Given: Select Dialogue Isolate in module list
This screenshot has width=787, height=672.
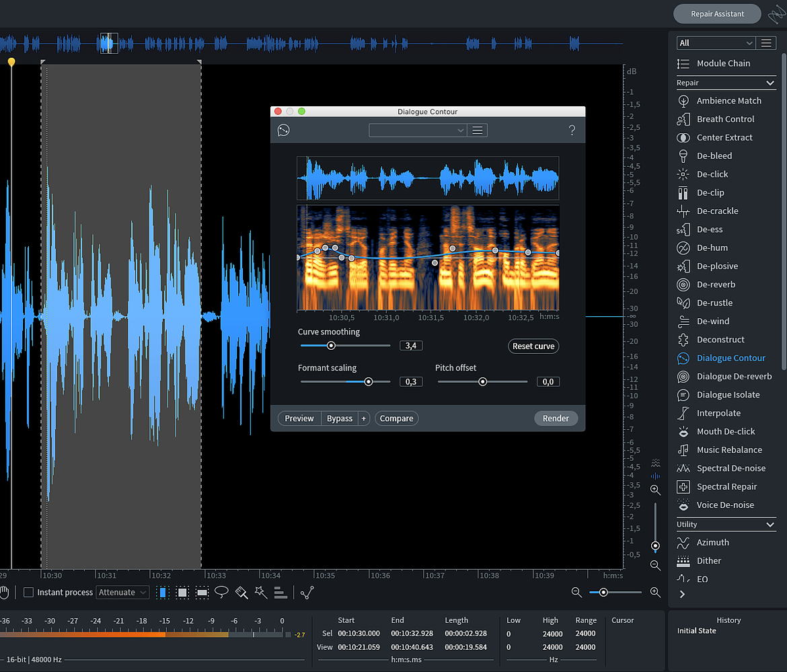Looking at the screenshot, I should point(718,395).
